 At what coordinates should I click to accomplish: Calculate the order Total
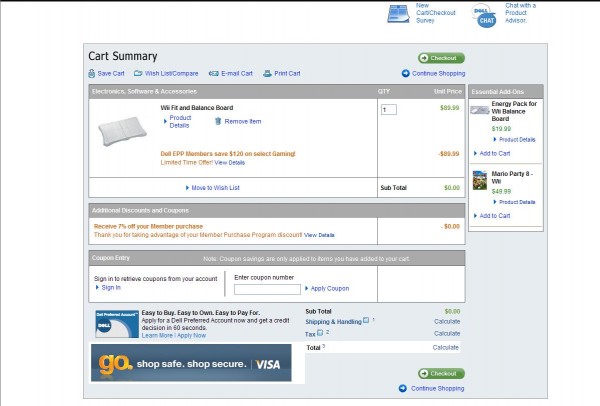pyautogui.click(x=445, y=347)
